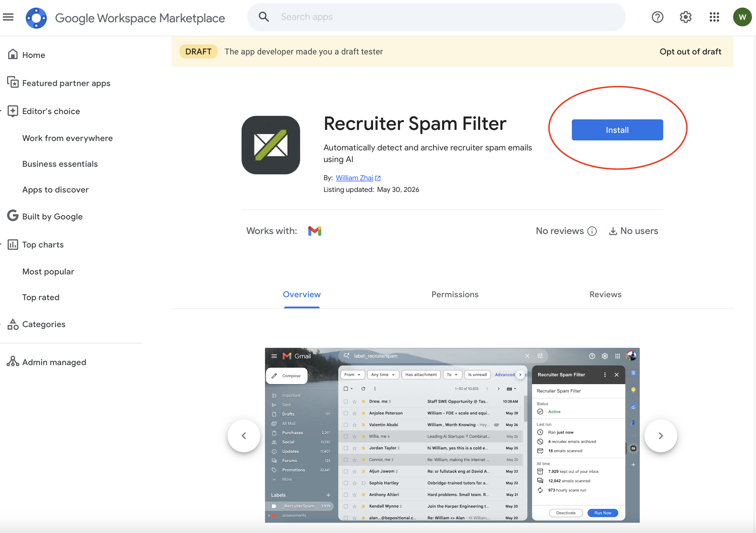Click the external link icon after William Zhai
The image size is (756, 533).
(378, 178)
